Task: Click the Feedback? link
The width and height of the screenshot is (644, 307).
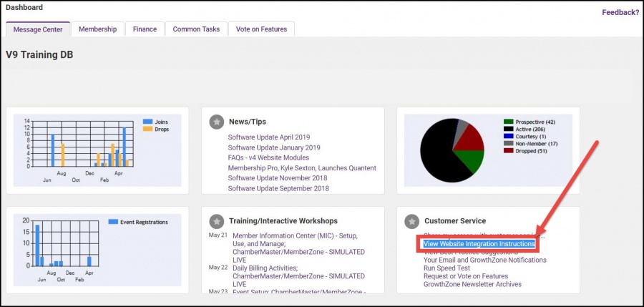Action: tap(620, 12)
